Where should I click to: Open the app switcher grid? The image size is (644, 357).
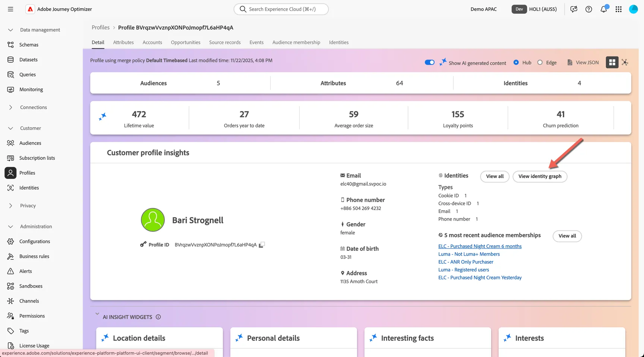(619, 9)
